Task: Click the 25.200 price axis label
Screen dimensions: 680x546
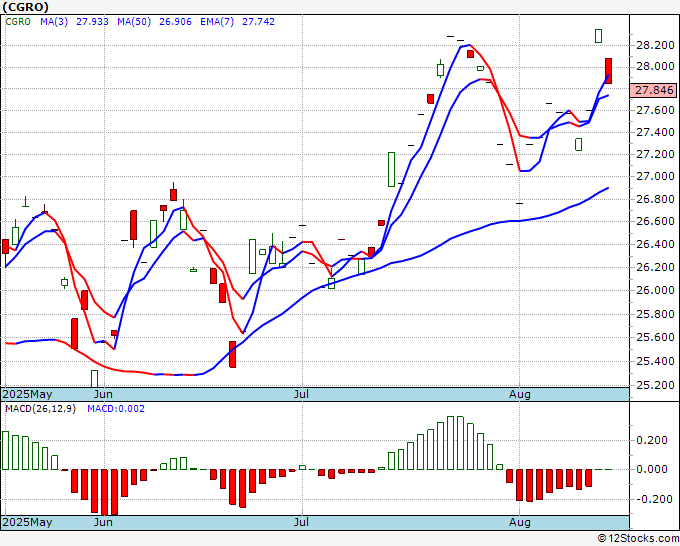Action: 655,385
